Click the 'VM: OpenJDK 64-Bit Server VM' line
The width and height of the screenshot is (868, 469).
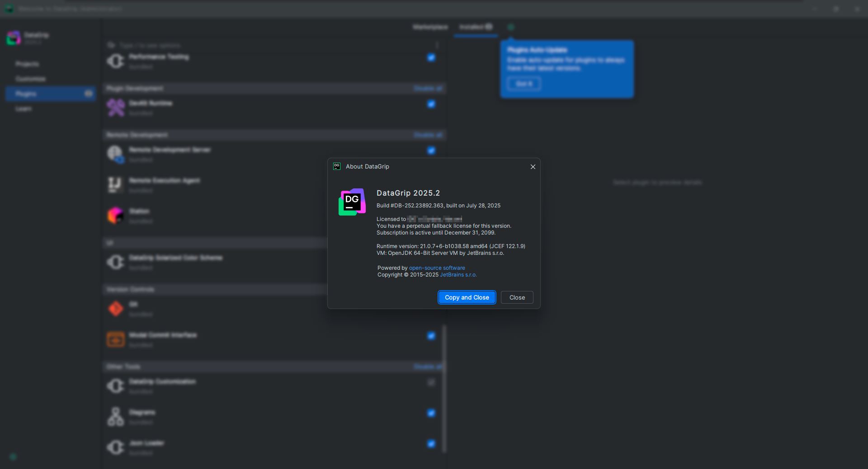tap(440, 253)
